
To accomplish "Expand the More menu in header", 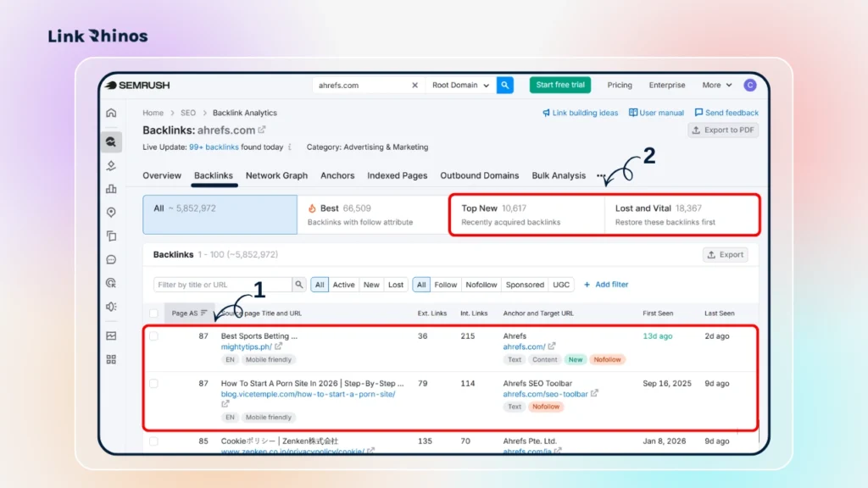I will click(x=717, y=86).
